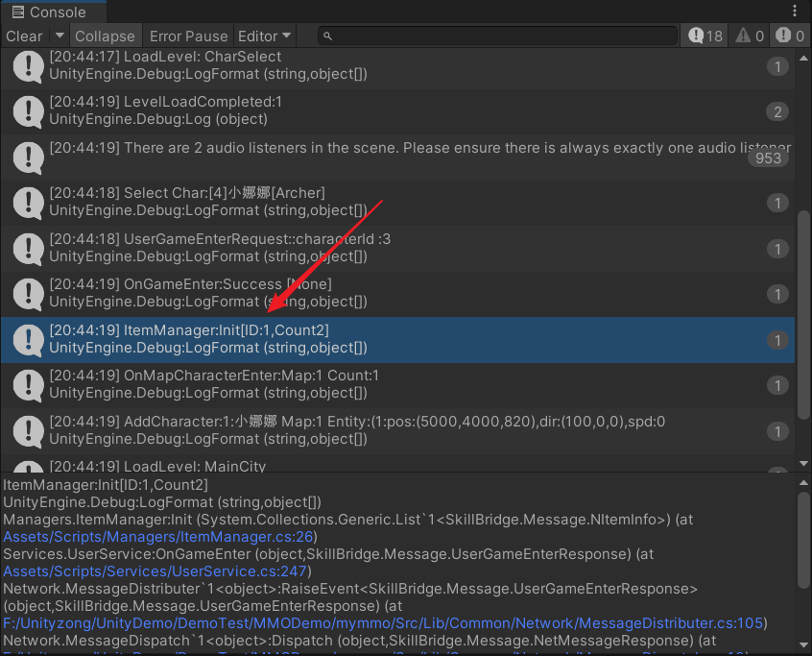Open the Editor dropdown menu

[x=265, y=36]
